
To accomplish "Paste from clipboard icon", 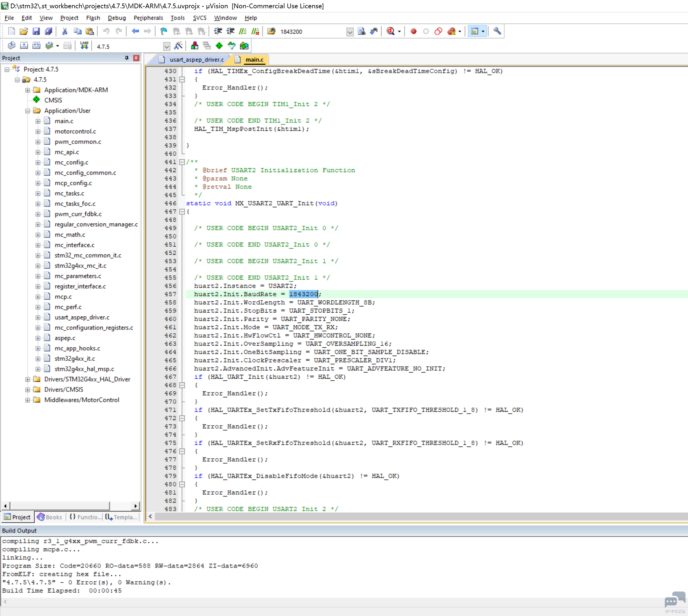I will coord(90,32).
